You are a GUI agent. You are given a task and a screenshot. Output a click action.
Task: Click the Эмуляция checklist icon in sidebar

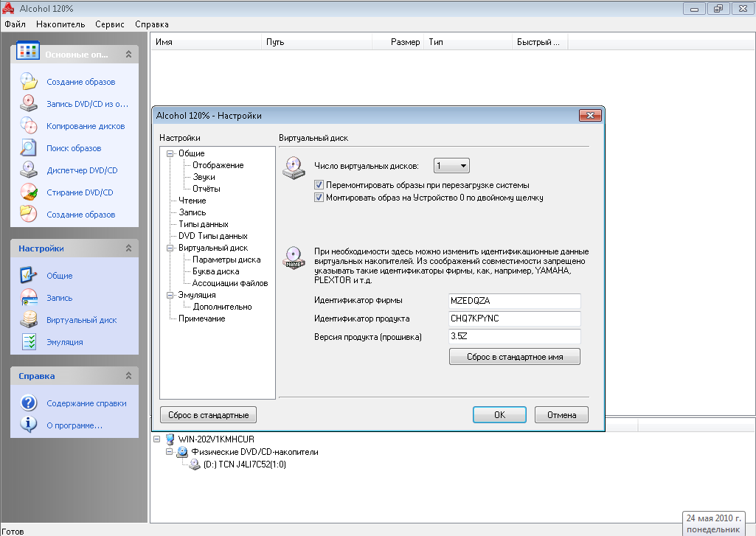point(29,342)
